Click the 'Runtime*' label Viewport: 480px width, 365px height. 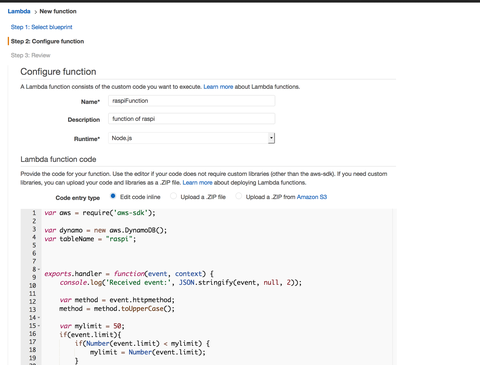click(x=87, y=139)
